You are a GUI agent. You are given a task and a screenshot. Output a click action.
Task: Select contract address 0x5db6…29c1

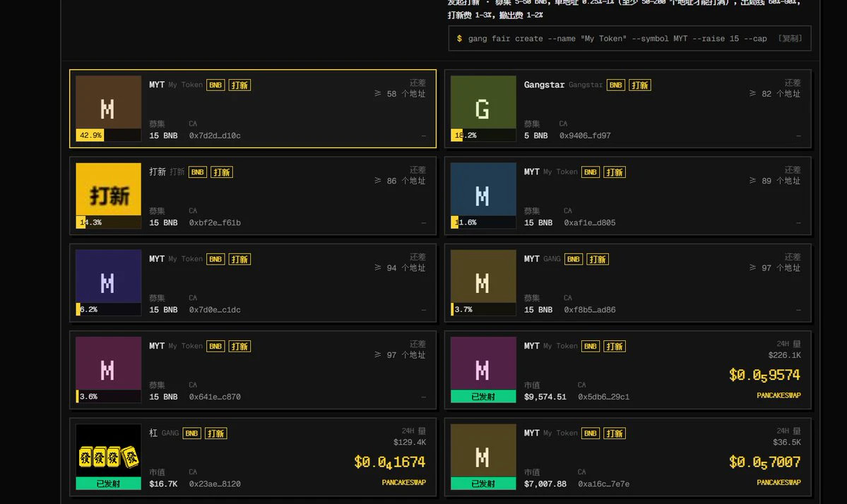coord(604,397)
